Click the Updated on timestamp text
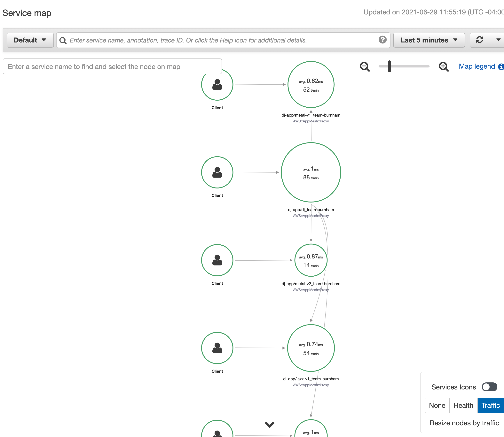Screen dimensions: 504x437 (x=434, y=12)
